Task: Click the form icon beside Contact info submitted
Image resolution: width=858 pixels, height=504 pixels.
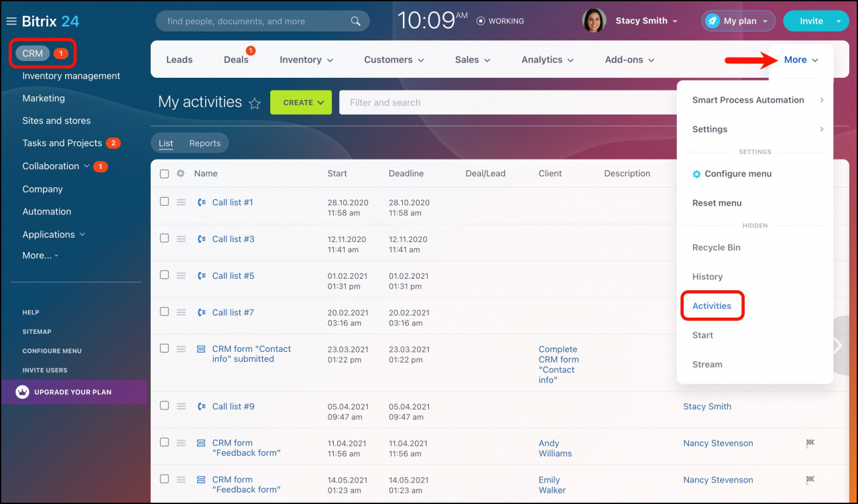Action: tap(201, 349)
